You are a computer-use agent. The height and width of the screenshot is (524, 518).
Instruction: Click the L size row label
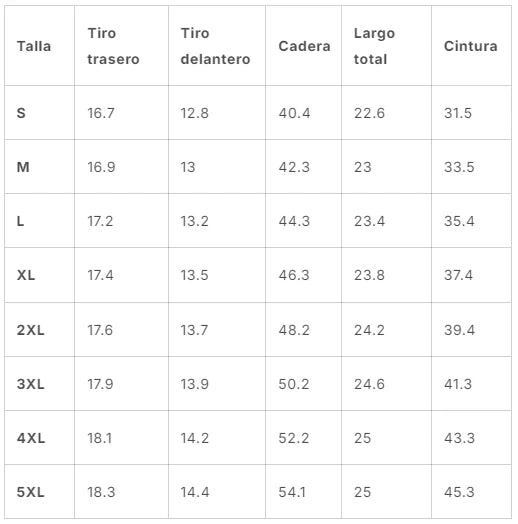click(20, 221)
